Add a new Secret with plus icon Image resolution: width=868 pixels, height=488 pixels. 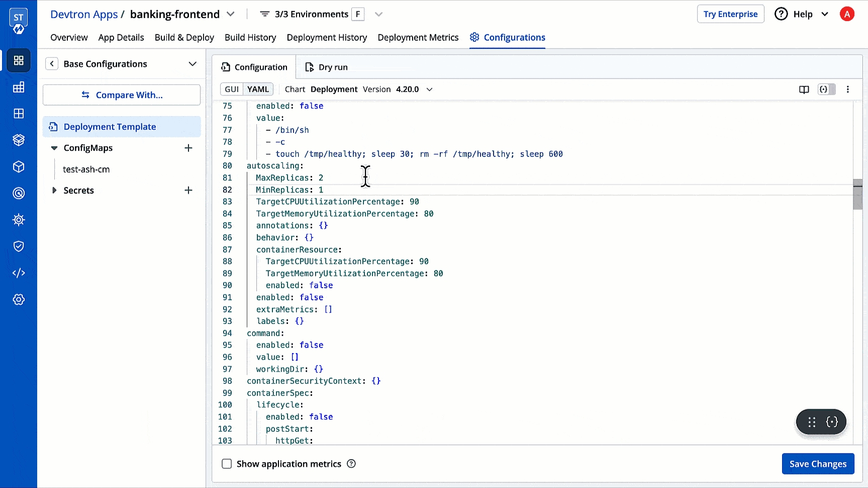(x=188, y=190)
